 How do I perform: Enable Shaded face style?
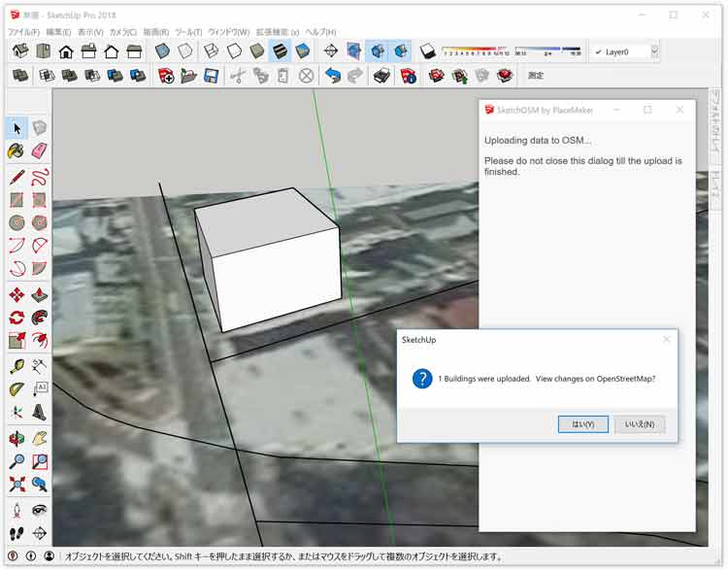(257, 50)
